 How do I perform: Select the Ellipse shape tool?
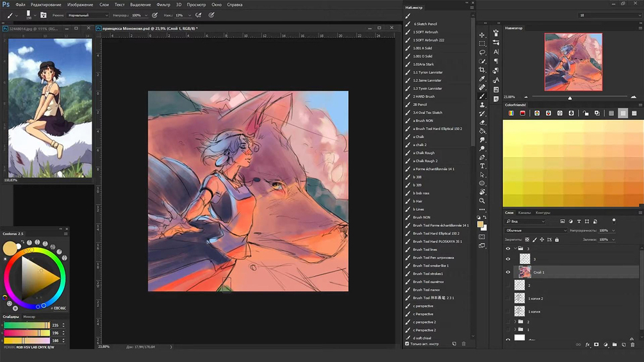[x=482, y=183]
